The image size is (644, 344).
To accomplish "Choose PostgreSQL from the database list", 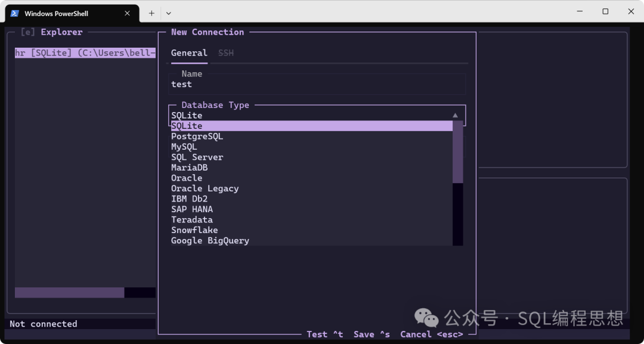I will tap(197, 137).
